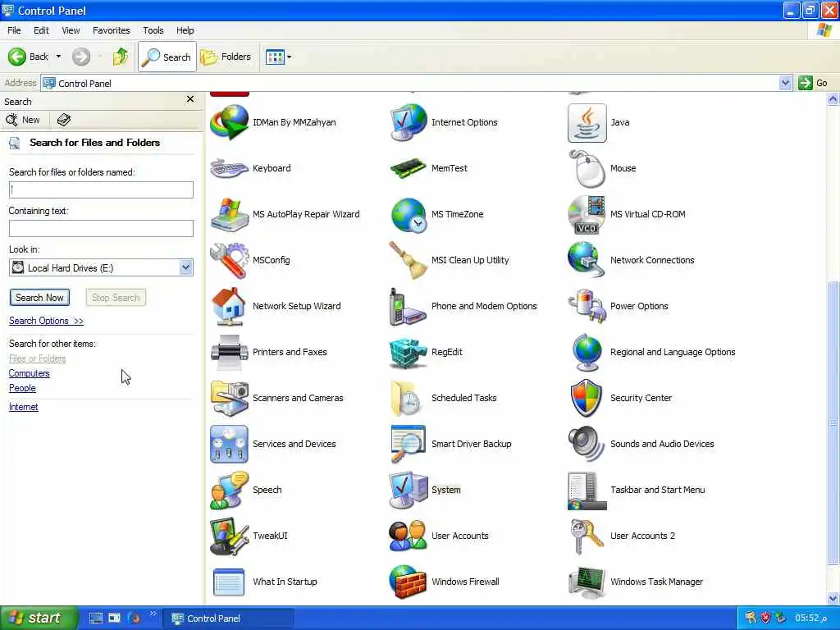Open the Internet Options icon
840x630 pixels.
tap(409, 123)
